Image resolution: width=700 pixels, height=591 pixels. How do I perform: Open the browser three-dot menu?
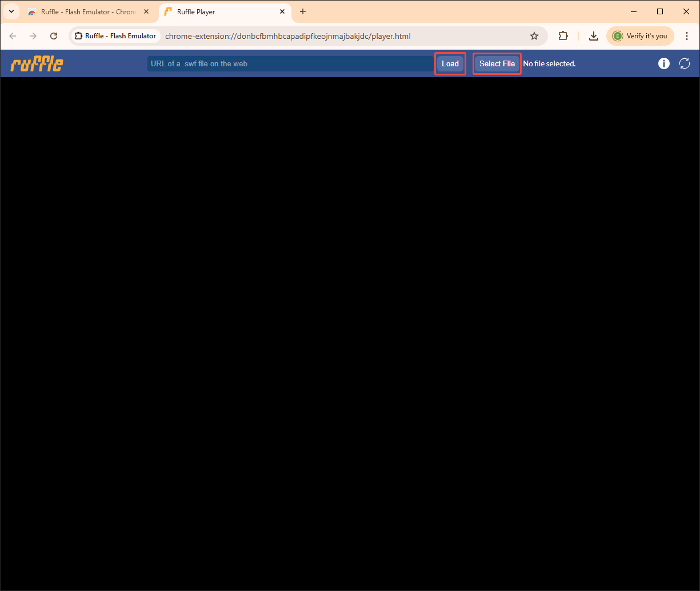pos(686,35)
